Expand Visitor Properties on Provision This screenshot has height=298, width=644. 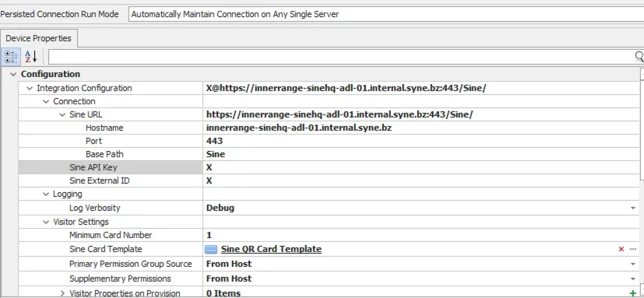(x=62, y=293)
